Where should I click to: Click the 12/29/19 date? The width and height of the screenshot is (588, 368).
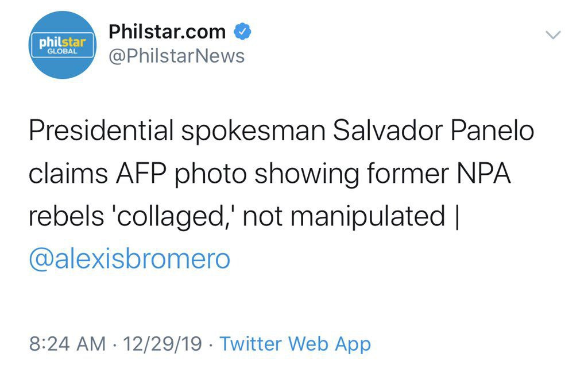pos(163,344)
